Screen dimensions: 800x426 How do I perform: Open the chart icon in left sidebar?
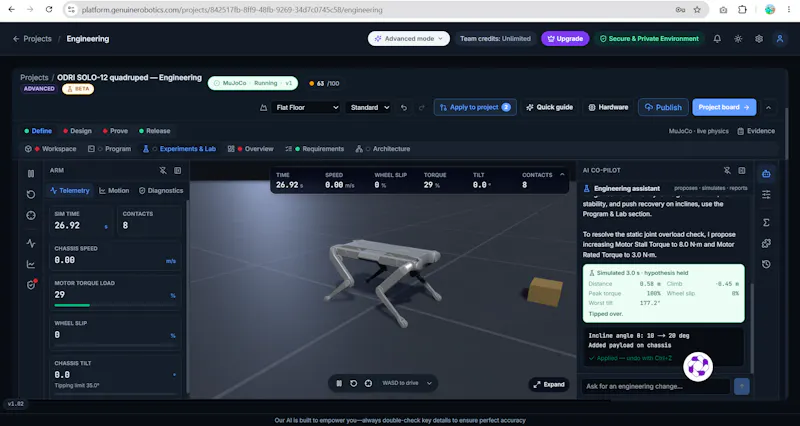pyautogui.click(x=31, y=264)
